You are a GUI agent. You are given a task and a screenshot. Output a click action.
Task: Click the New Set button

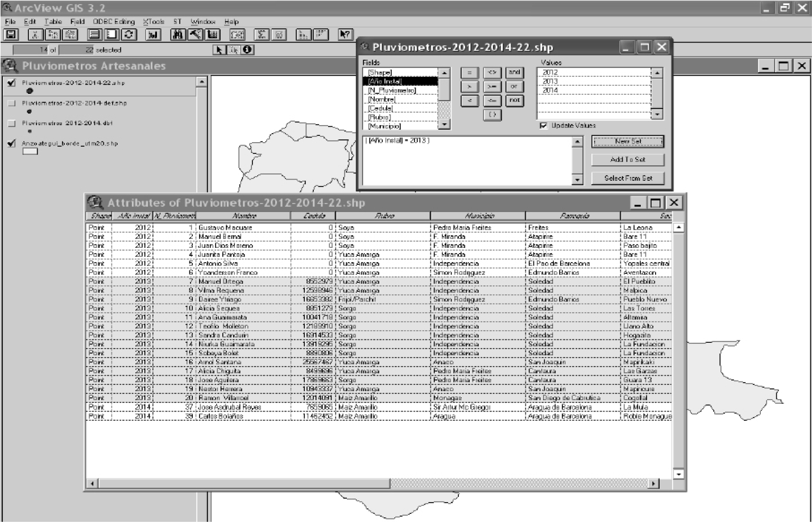point(628,142)
